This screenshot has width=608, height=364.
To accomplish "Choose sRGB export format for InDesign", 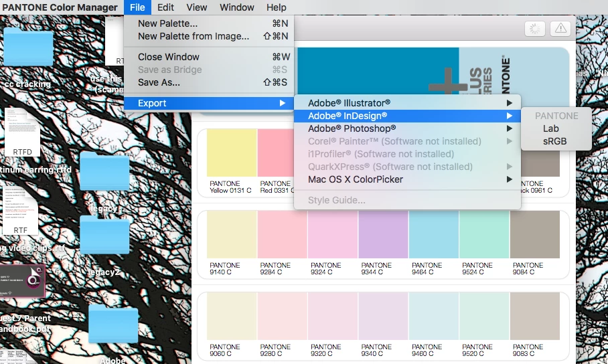I will tap(556, 141).
